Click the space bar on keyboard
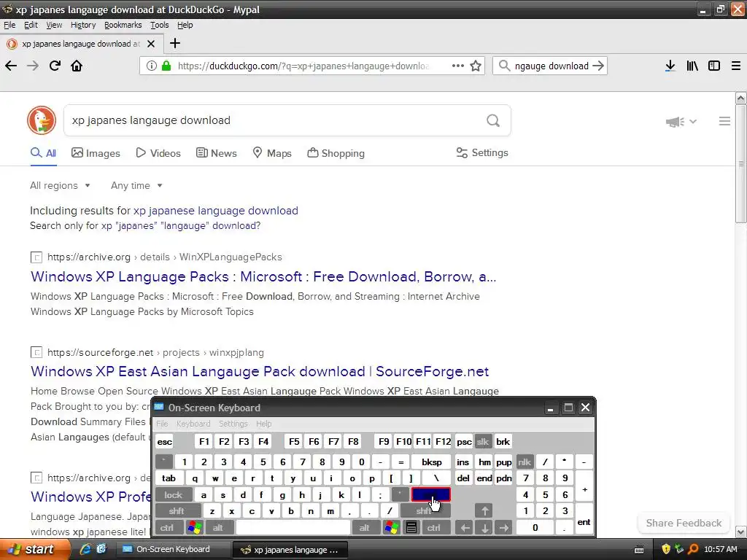 293,528
